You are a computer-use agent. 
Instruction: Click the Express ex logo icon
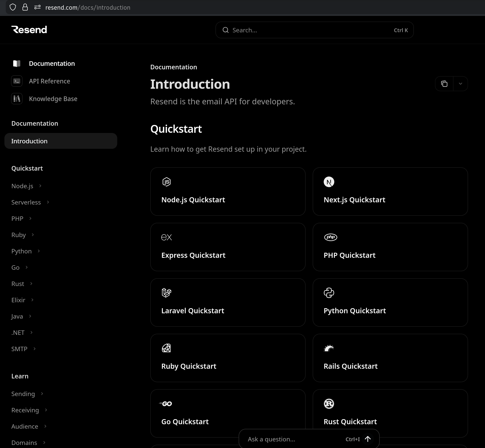click(x=166, y=237)
